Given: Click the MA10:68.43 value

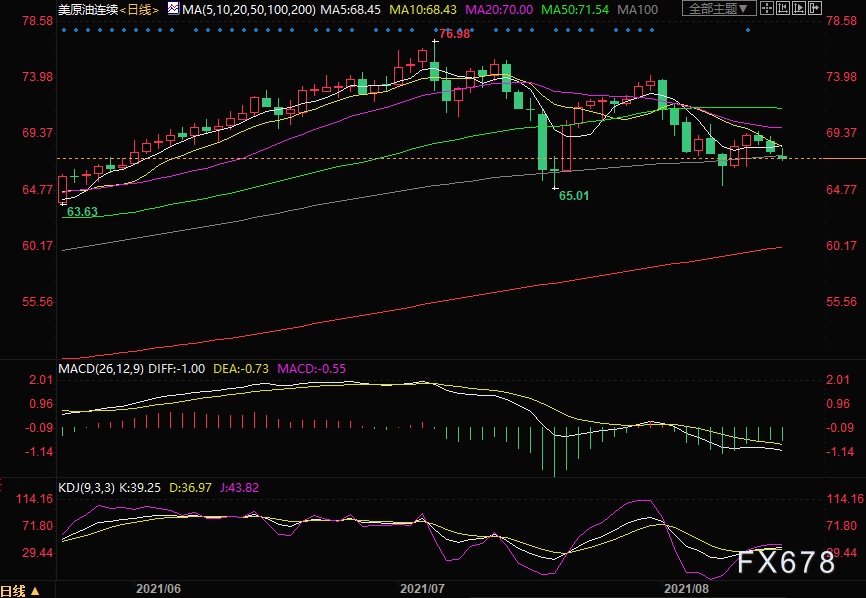Looking at the screenshot, I should (423, 9).
